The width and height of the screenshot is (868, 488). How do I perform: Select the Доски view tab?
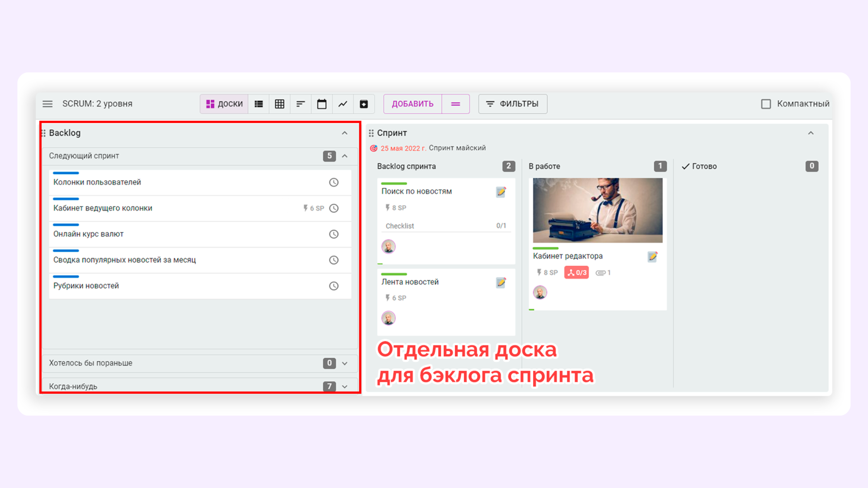coord(224,104)
